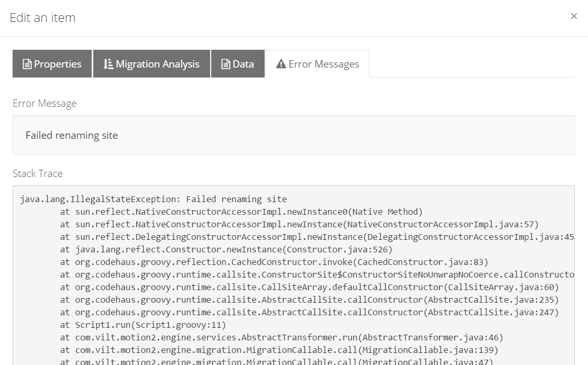The image size is (588, 365).
Task: Click the Script1.groovy:11 stack line
Action: coord(143,325)
